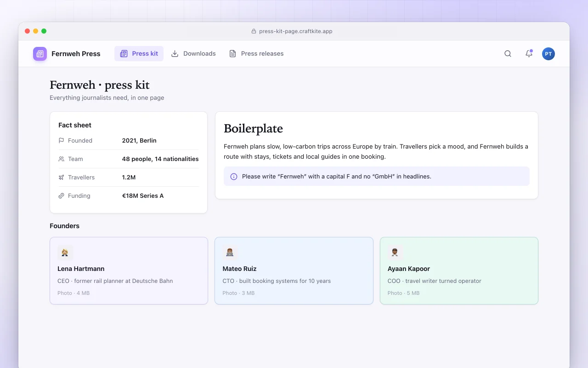Click the 'Boilerplate' heading
The image size is (588, 368).
point(253,129)
